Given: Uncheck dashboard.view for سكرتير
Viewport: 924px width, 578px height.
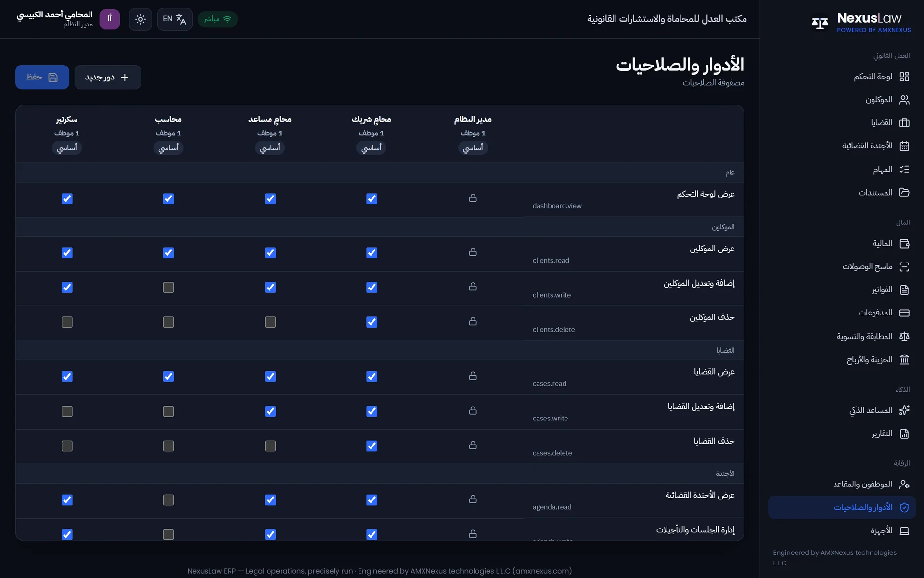Looking at the screenshot, I should (67, 199).
